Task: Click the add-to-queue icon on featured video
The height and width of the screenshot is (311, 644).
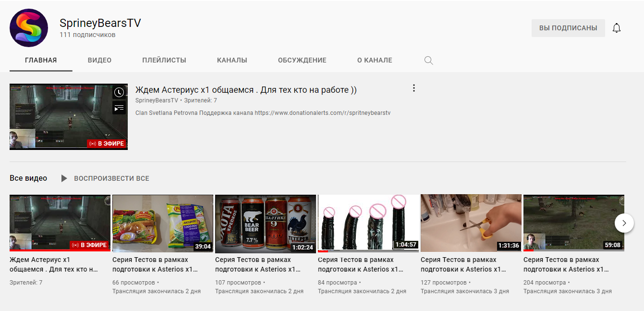Action: click(119, 108)
